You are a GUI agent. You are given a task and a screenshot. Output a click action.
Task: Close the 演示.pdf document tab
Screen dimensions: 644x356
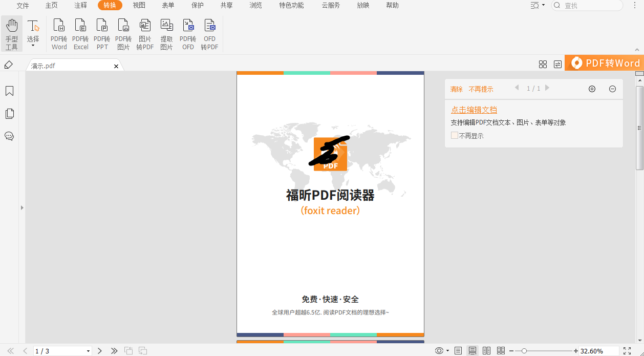116,66
